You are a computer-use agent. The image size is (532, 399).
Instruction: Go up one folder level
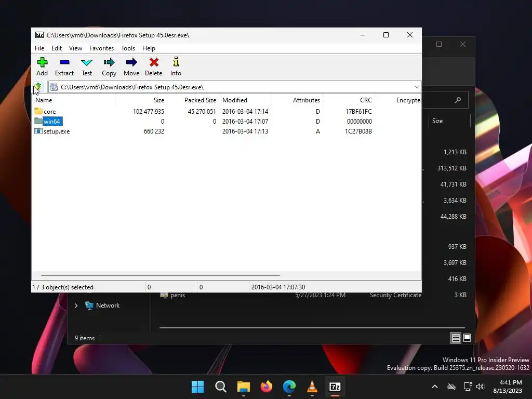pos(37,87)
